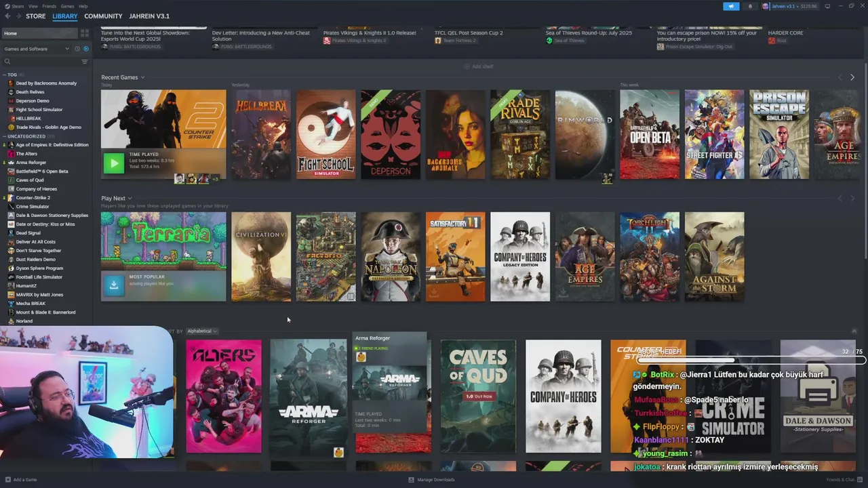
Task: Open Friends & Chat panel
Action: (x=843, y=480)
